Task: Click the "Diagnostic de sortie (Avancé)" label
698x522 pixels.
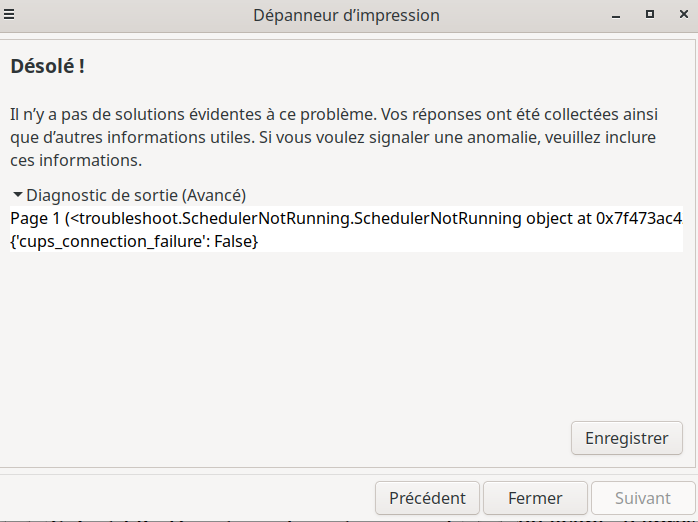Action: [136, 196]
